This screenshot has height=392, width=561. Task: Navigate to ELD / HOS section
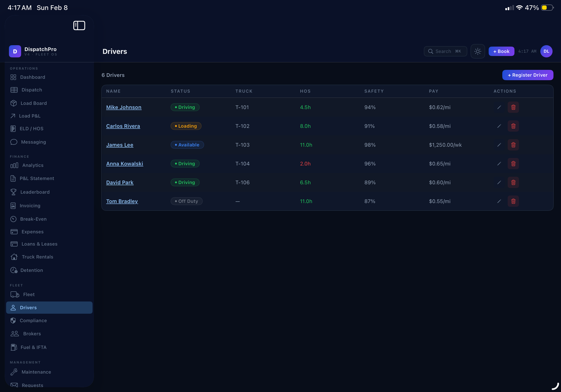tap(31, 129)
